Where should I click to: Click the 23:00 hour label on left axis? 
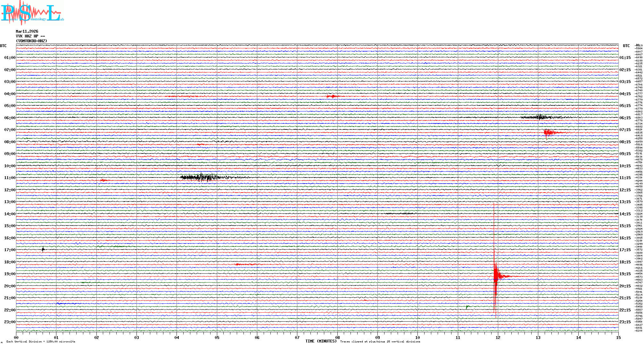click(10, 322)
